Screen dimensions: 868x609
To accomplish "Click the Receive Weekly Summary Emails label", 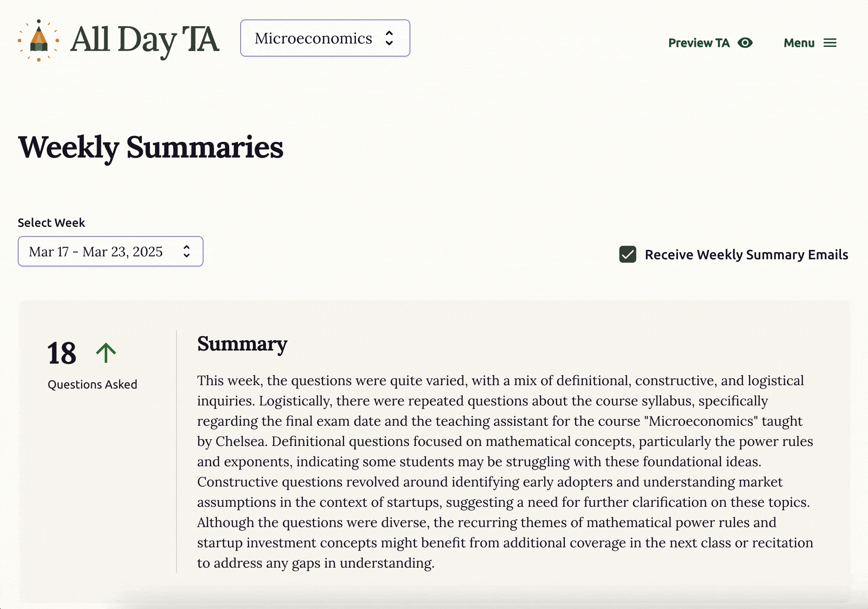I will [x=746, y=255].
